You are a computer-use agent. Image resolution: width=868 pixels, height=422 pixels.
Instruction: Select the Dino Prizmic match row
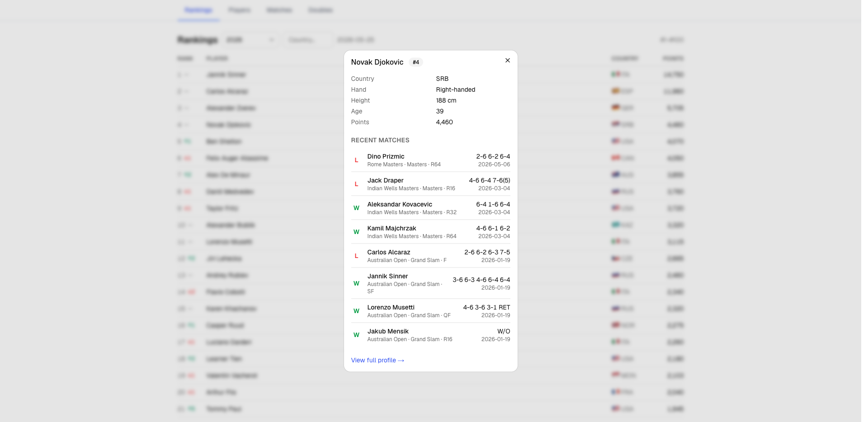pos(430,160)
